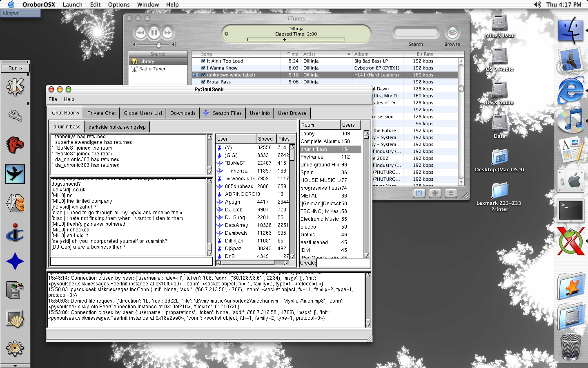Click the user list horizontal scrollbar
588x368 pixels.
252,263
